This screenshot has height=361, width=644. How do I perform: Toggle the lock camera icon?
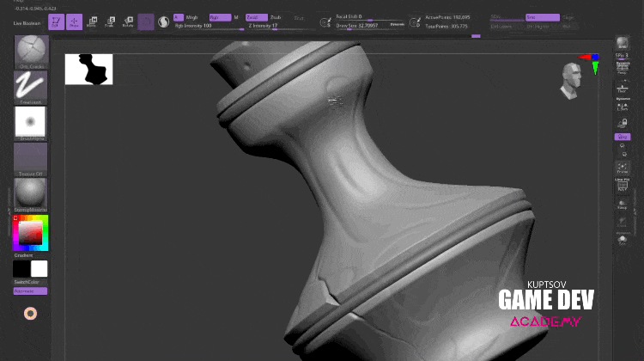point(623,124)
